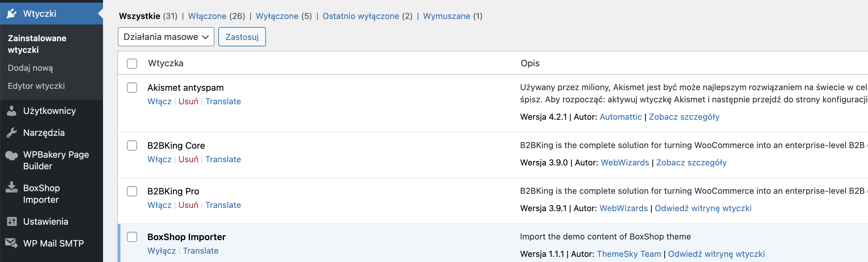Delete B2BKing Pro via Usuń link
Screen dimensions: 868x262
tap(188, 205)
